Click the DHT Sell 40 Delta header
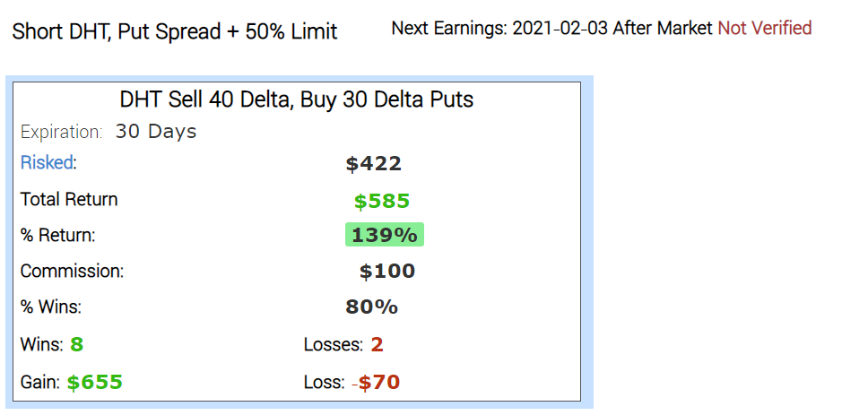 pyautogui.click(x=296, y=99)
